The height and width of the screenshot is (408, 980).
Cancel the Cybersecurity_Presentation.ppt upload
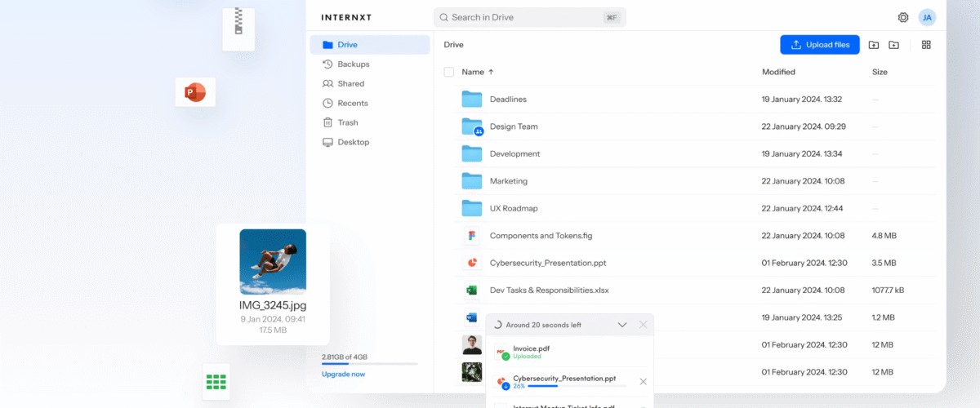(x=643, y=382)
